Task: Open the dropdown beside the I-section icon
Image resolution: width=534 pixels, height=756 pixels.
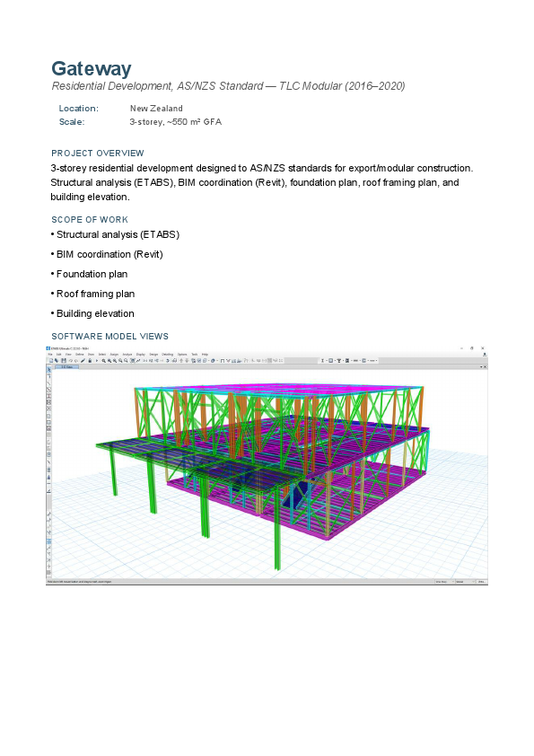Action: coord(327,360)
